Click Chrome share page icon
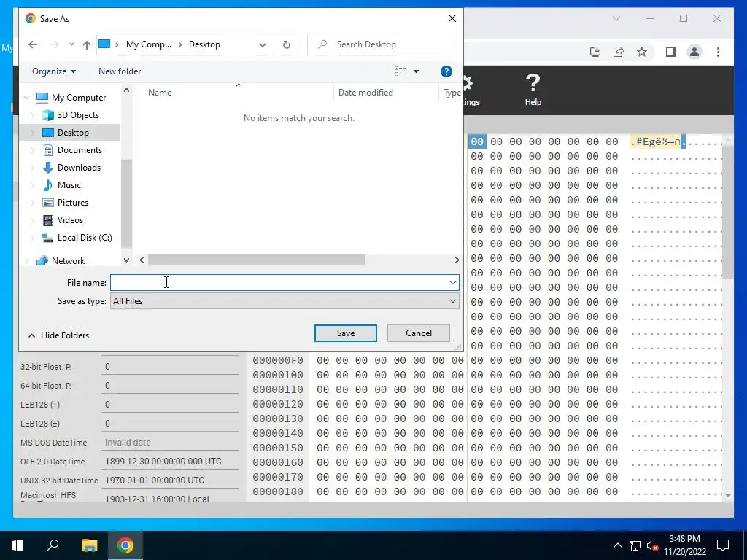The image size is (747, 560). coord(619,52)
